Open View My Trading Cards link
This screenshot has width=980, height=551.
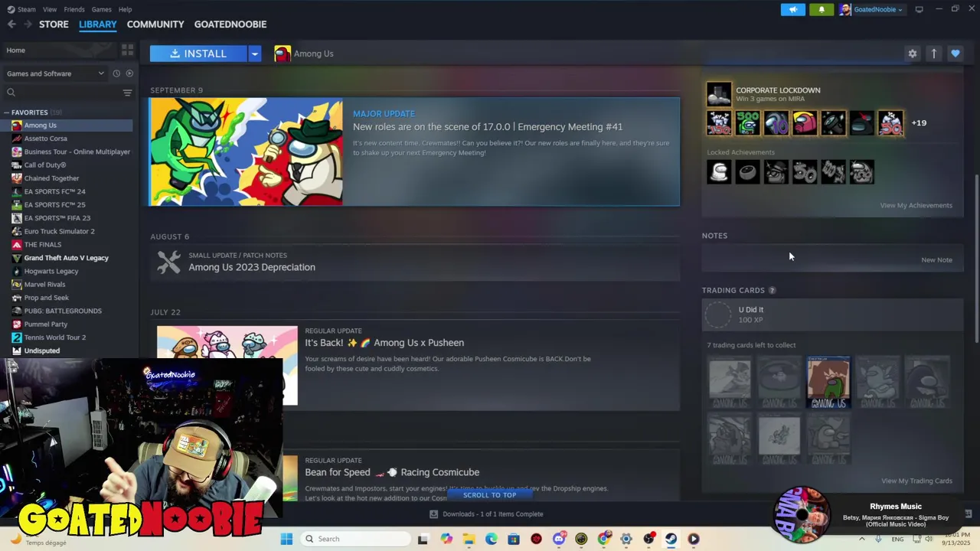[916, 481]
